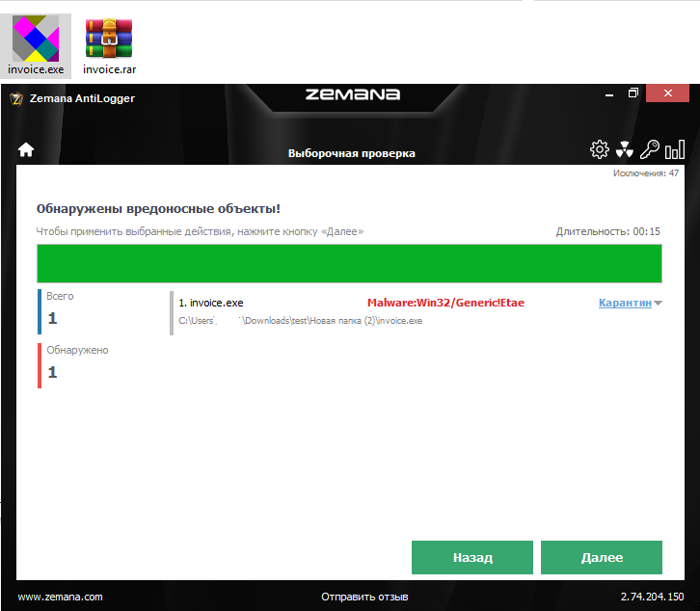Open the license key icon
700x611 pixels.
(650, 149)
